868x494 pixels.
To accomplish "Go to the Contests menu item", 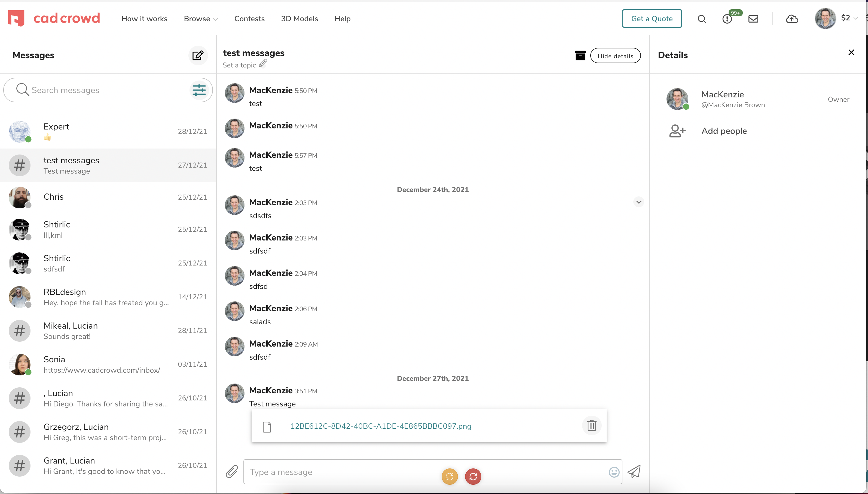I will tap(249, 19).
